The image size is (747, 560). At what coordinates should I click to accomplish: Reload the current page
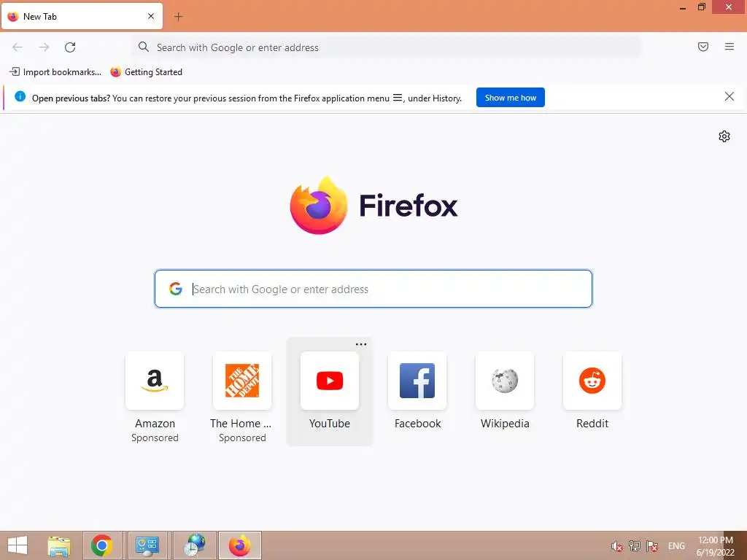point(70,47)
